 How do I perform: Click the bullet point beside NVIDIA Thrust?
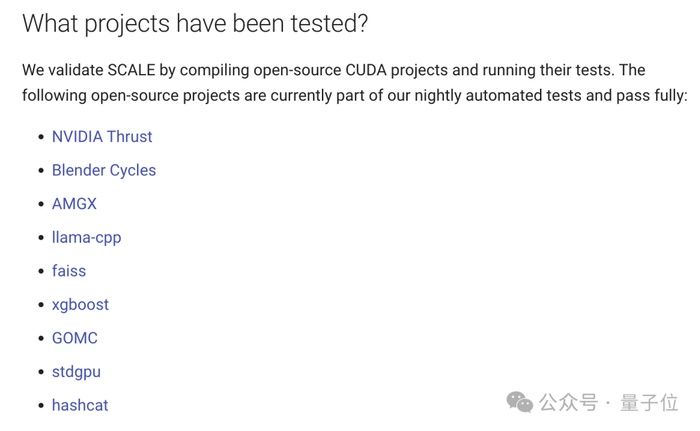point(40,137)
